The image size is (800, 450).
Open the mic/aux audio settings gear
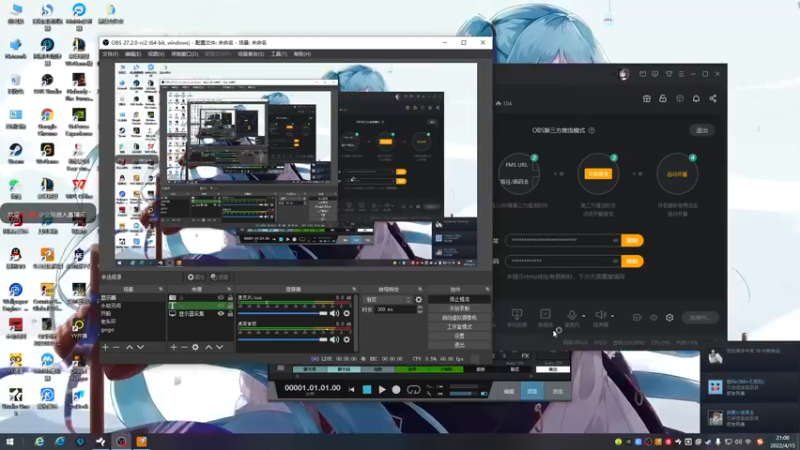point(346,313)
